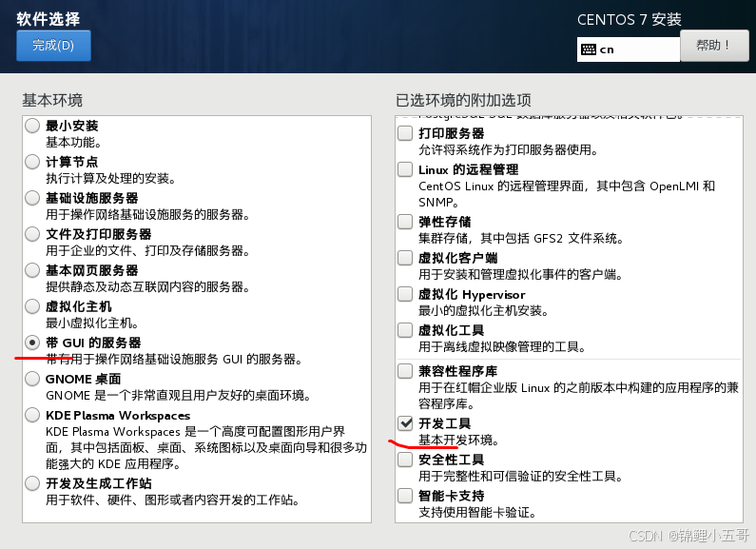Image resolution: width=756 pixels, height=549 pixels.
Task: Uncheck the 开发工具 checkbox
Action: [405, 423]
